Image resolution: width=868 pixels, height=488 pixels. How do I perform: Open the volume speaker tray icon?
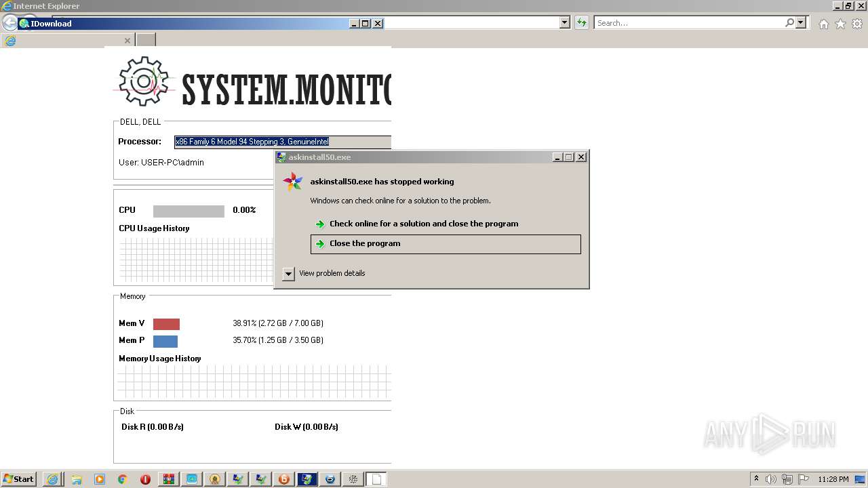(772, 479)
